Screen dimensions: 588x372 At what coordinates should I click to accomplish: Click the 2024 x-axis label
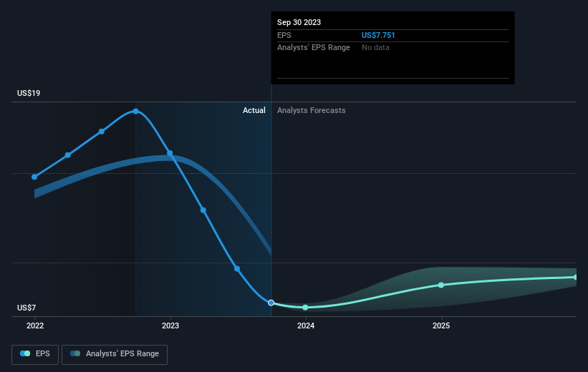tap(306, 326)
